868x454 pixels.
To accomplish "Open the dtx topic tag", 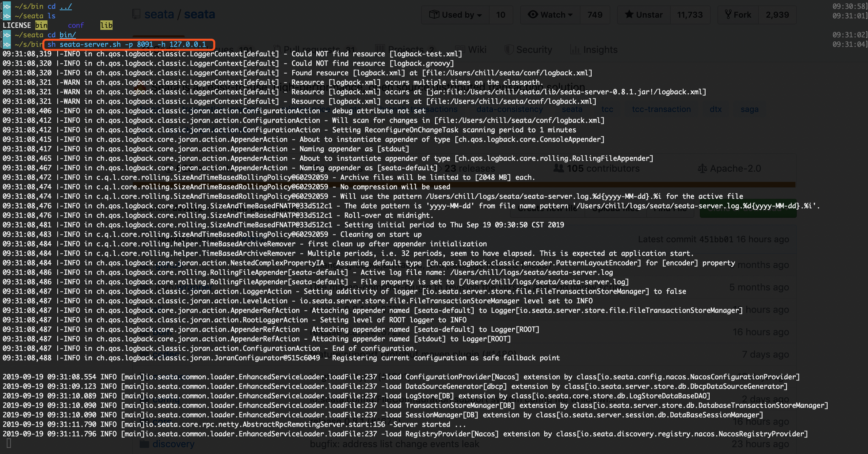I will pyautogui.click(x=715, y=109).
